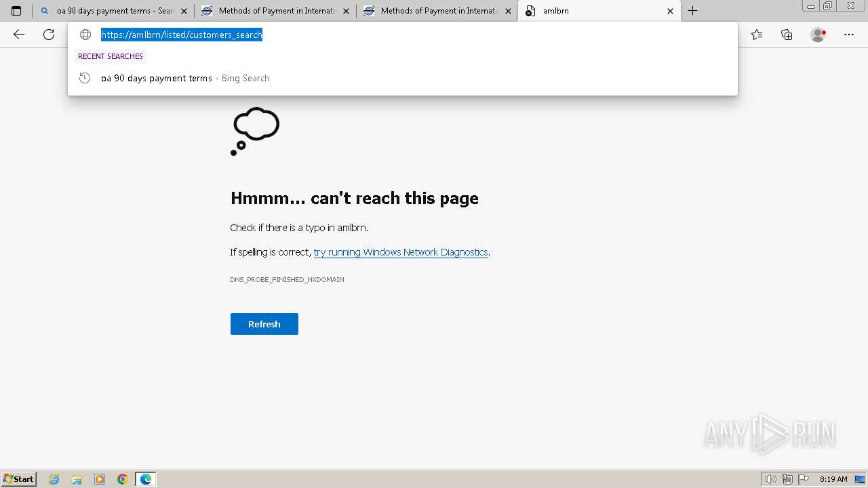Screen dimensions: 868x488
Task: Reload the page using the refresh icon
Action: pos(49,35)
